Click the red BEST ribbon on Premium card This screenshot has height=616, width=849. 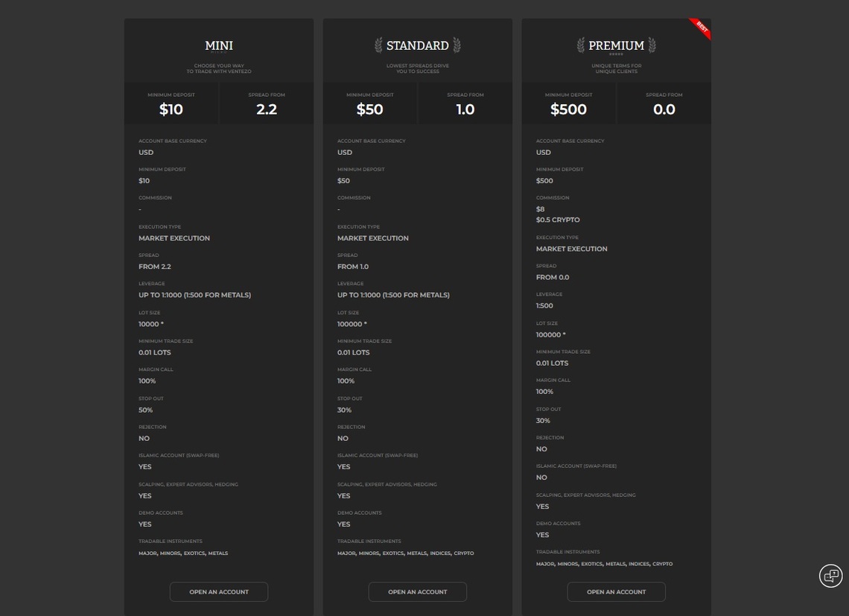[702, 28]
